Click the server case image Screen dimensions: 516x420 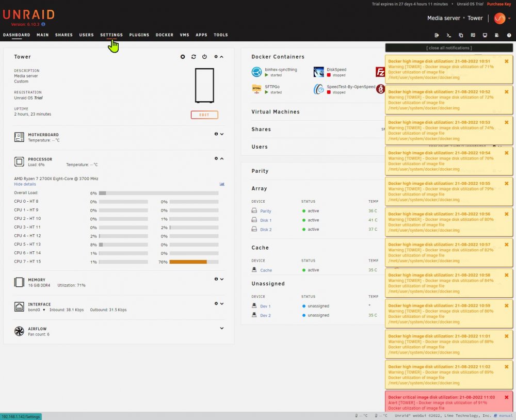[204, 86]
